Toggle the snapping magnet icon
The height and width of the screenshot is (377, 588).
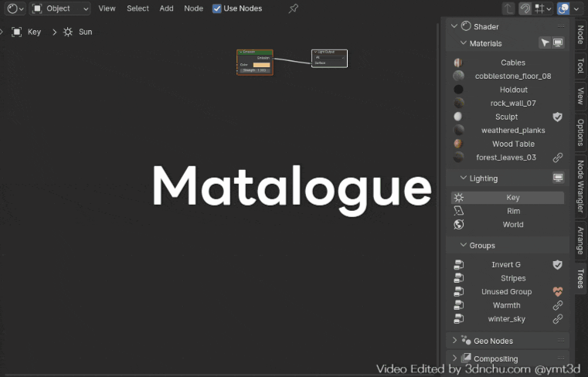(525, 8)
